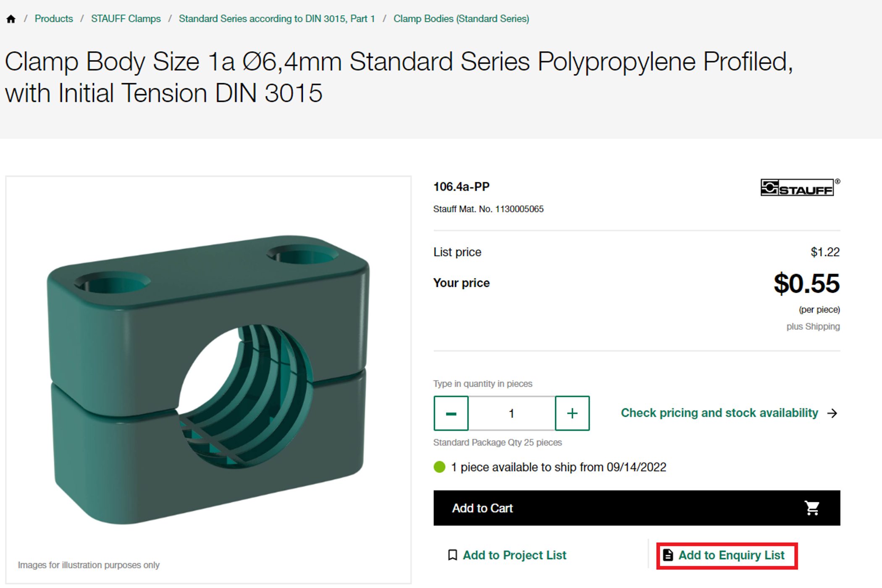Image resolution: width=882 pixels, height=588 pixels.
Task: Click the bookmark icon for Project List
Action: pos(452,555)
